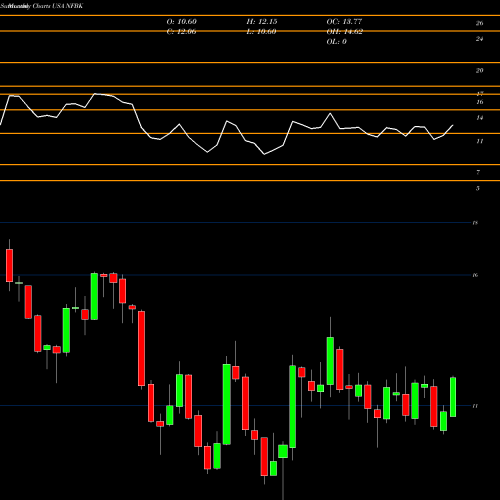The height and width of the screenshot is (500, 500).
Task: Click the 'Charts USA NFBK' title text
Action: point(58,6)
